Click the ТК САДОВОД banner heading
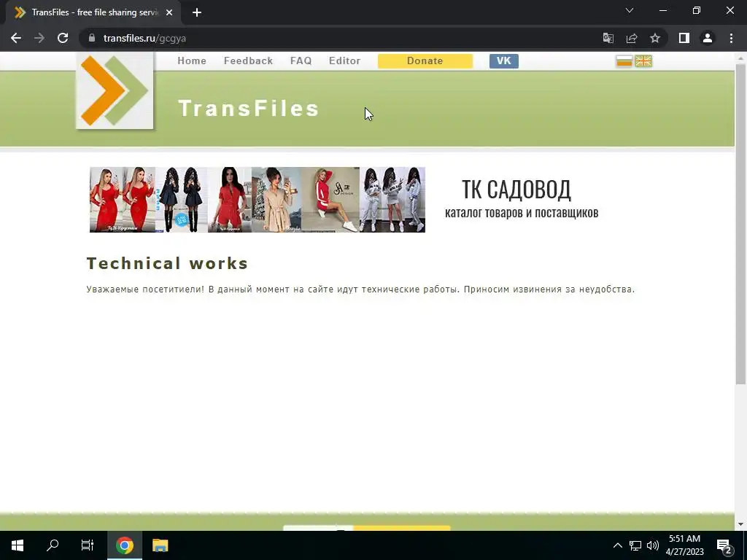This screenshot has width=747, height=560. click(x=516, y=190)
